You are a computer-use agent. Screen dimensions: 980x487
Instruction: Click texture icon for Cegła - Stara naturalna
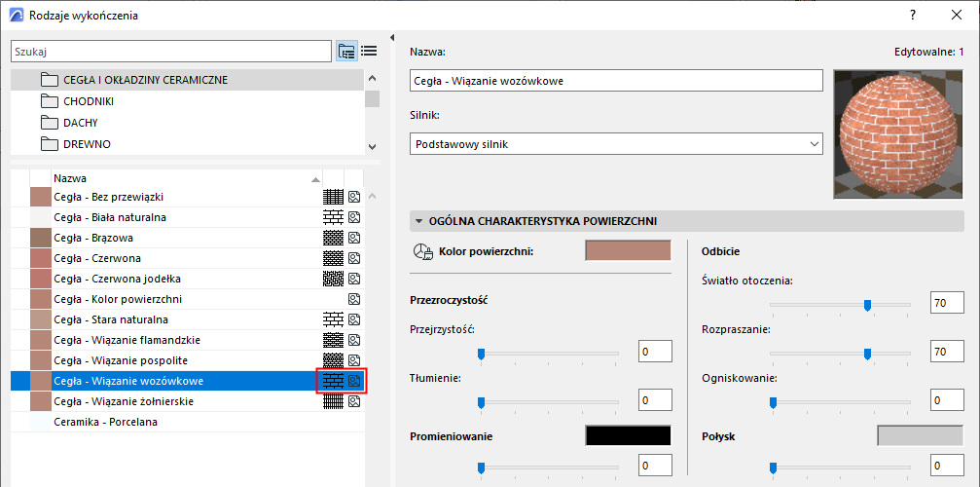(x=354, y=320)
